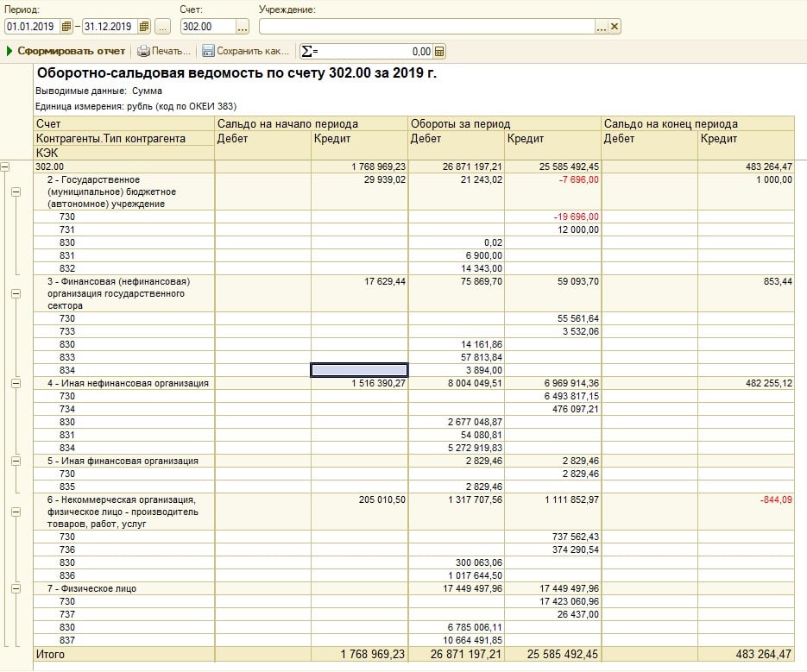Click Сохранить как... save button
Viewport: 807px width, 672px height.
pos(245,52)
